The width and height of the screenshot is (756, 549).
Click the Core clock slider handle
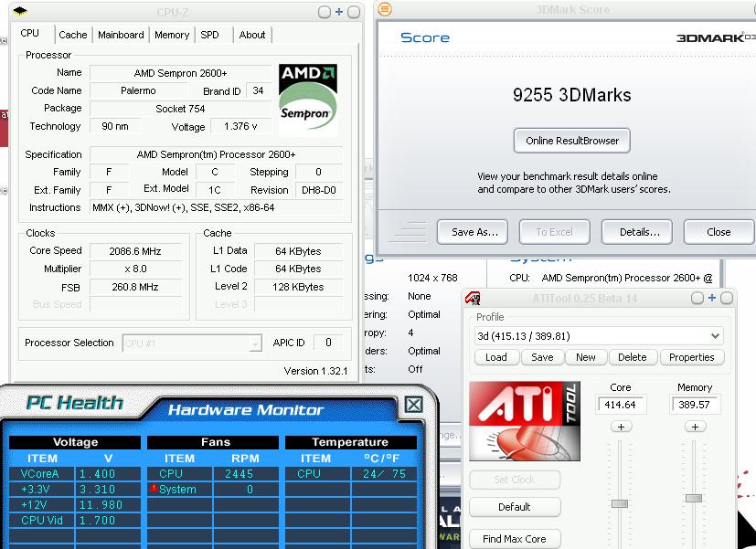[620, 503]
